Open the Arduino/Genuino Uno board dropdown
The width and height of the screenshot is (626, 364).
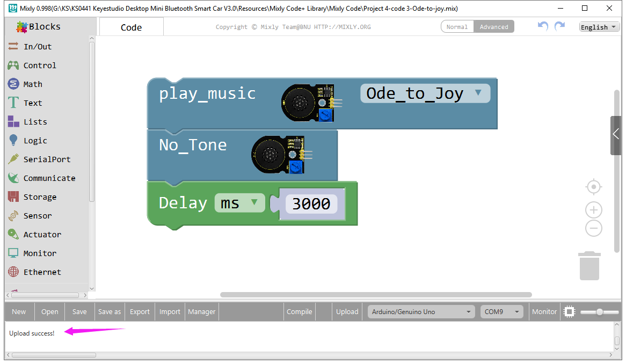421,312
